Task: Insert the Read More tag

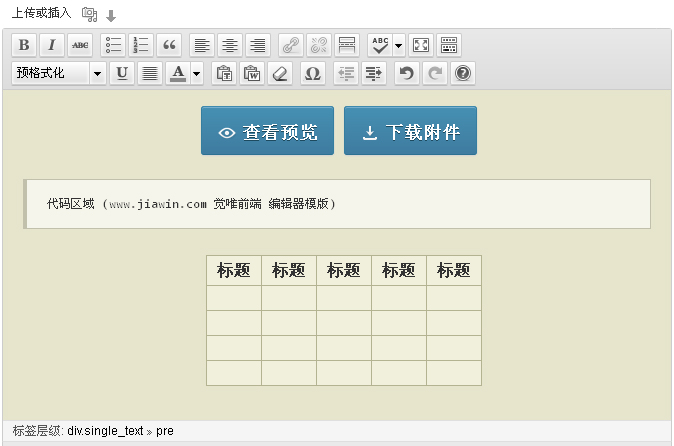Action: pyautogui.click(x=347, y=45)
